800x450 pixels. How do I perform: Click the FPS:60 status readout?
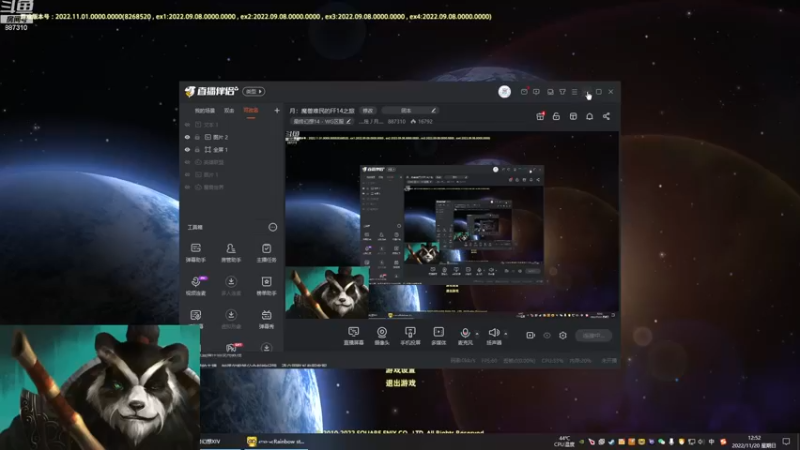[489, 361]
